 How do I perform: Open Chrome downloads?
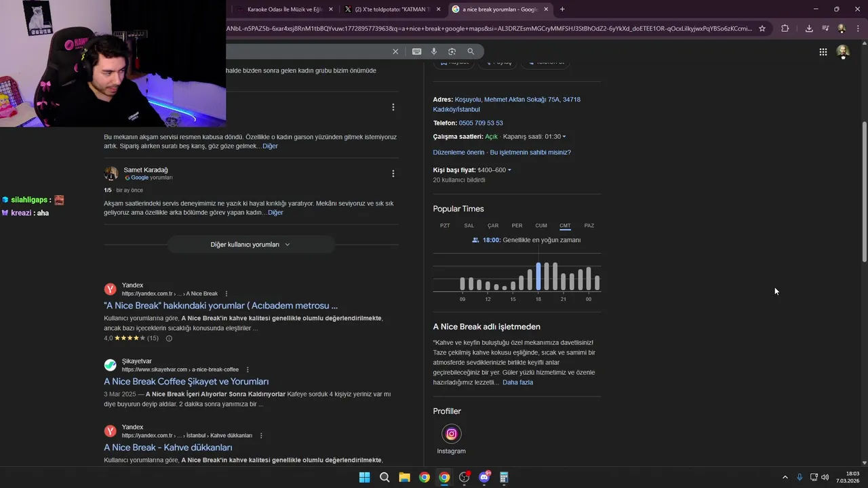point(809,28)
